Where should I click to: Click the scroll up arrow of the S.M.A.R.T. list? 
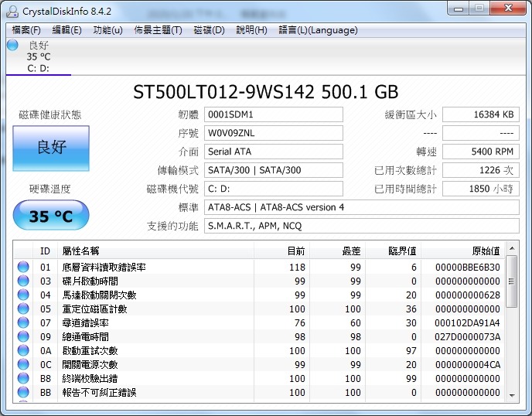(512, 248)
